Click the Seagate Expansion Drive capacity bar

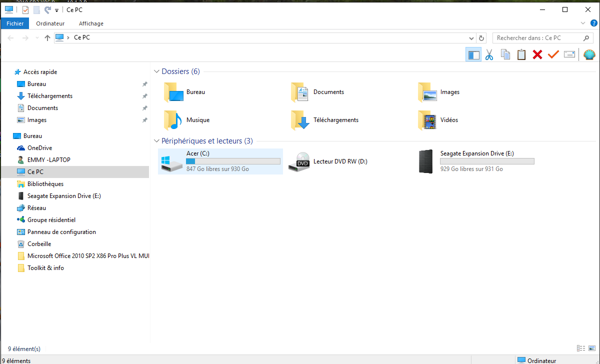pos(487,161)
